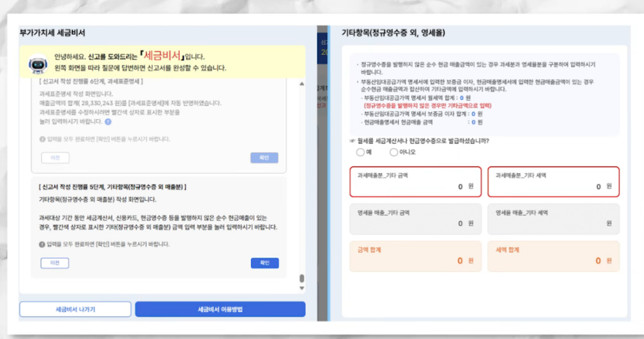The image size is (644, 339).
Task: Open 세금비서 이용방법 guide
Action: pyautogui.click(x=220, y=309)
